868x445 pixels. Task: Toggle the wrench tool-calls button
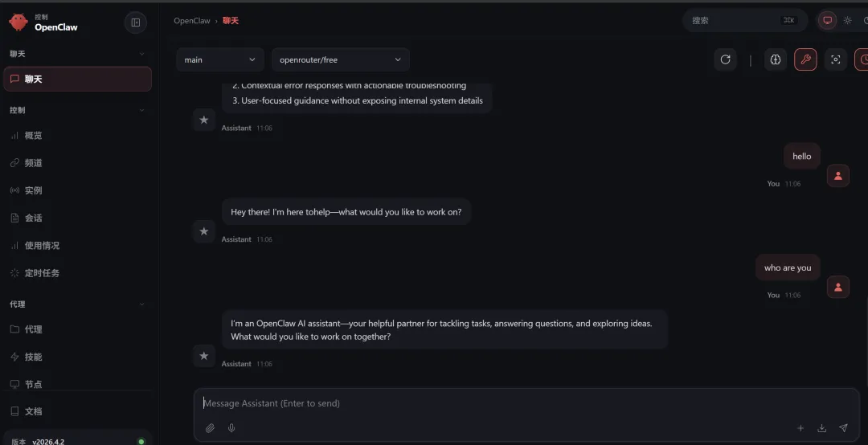805,59
